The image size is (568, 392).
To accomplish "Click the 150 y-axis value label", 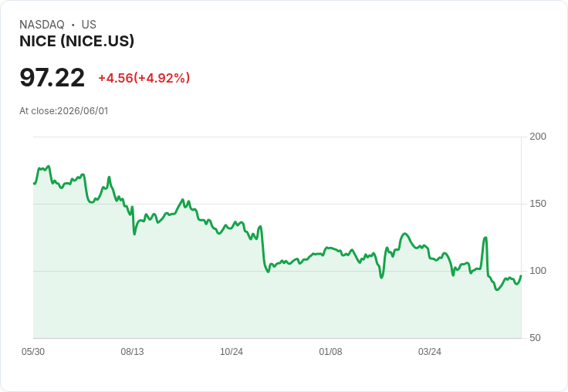I will coord(538,204).
